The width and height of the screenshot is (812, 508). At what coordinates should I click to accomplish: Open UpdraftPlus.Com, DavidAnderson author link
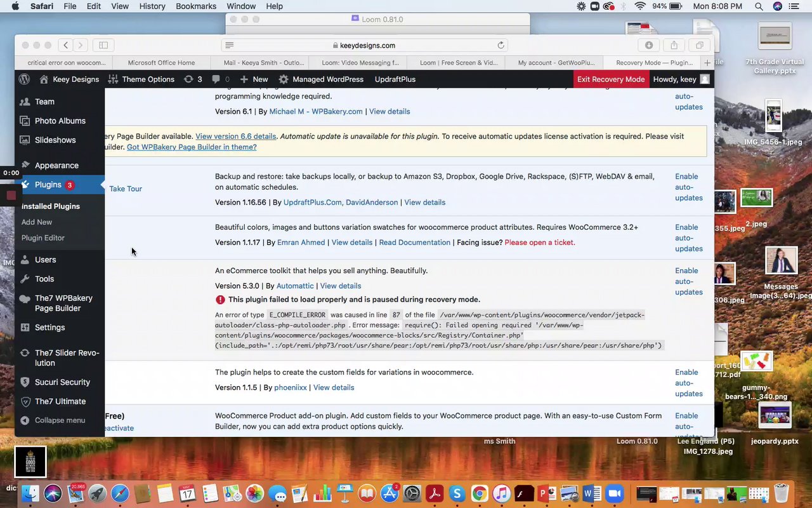341,203
